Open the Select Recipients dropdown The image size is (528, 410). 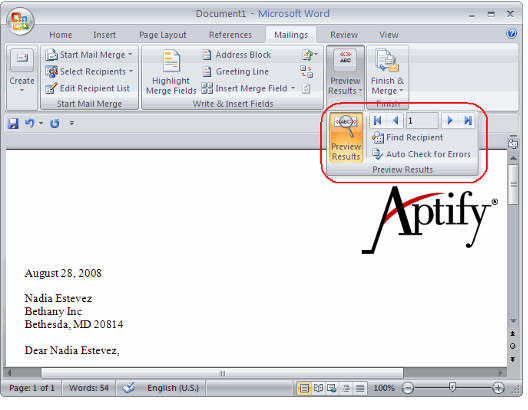click(89, 72)
